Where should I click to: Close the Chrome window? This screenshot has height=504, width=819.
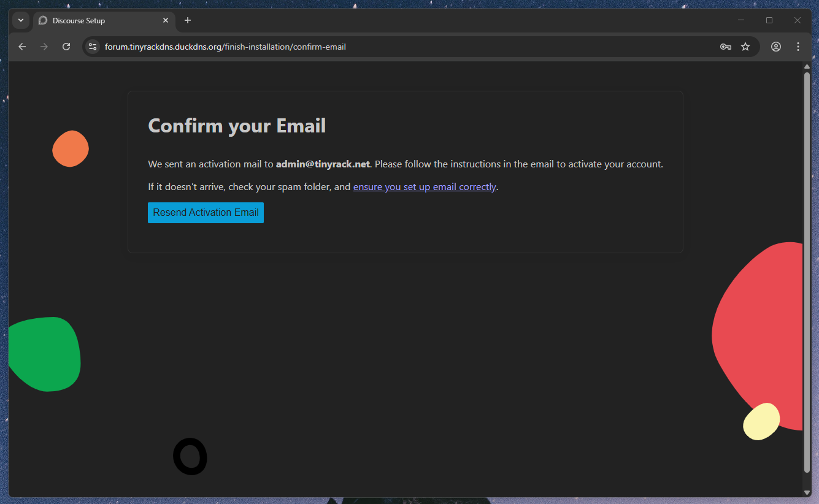(798, 20)
